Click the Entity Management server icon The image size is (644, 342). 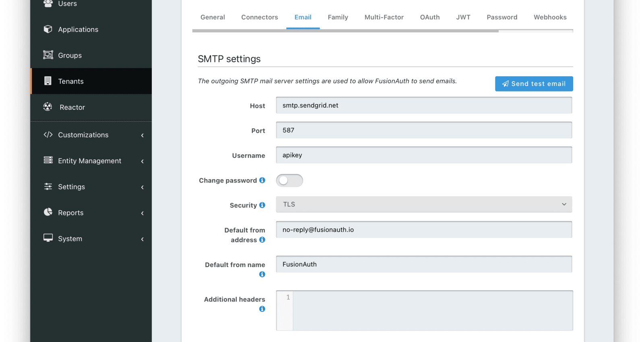coord(48,160)
